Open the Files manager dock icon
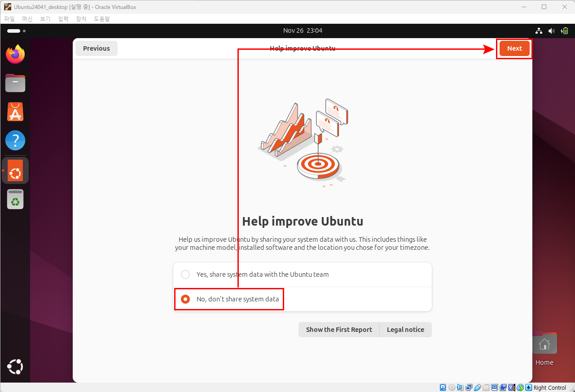The width and height of the screenshot is (575, 392). [15, 83]
